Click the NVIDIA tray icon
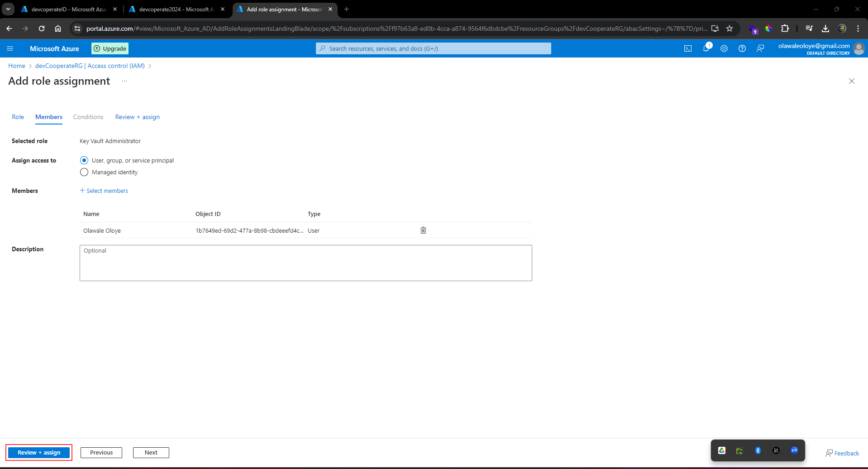 coord(739,451)
